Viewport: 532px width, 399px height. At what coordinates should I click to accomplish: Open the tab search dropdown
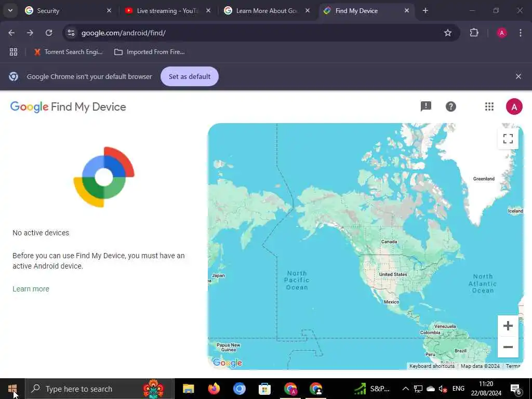10,10
